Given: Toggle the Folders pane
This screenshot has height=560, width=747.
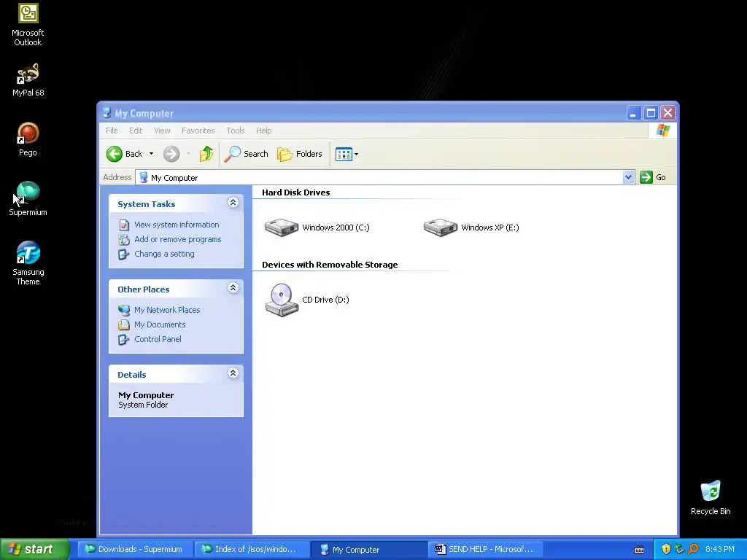Looking at the screenshot, I should (x=300, y=154).
